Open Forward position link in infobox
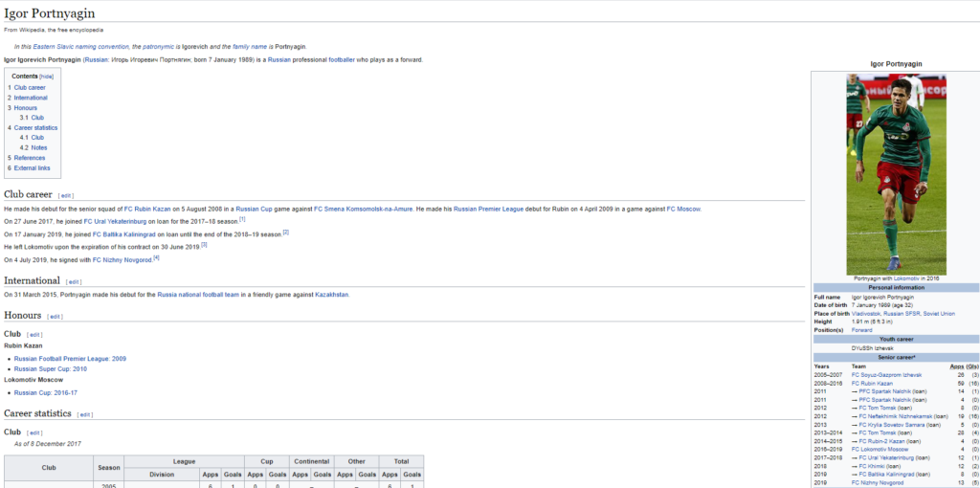980x488 pixels. coord(862,330)
